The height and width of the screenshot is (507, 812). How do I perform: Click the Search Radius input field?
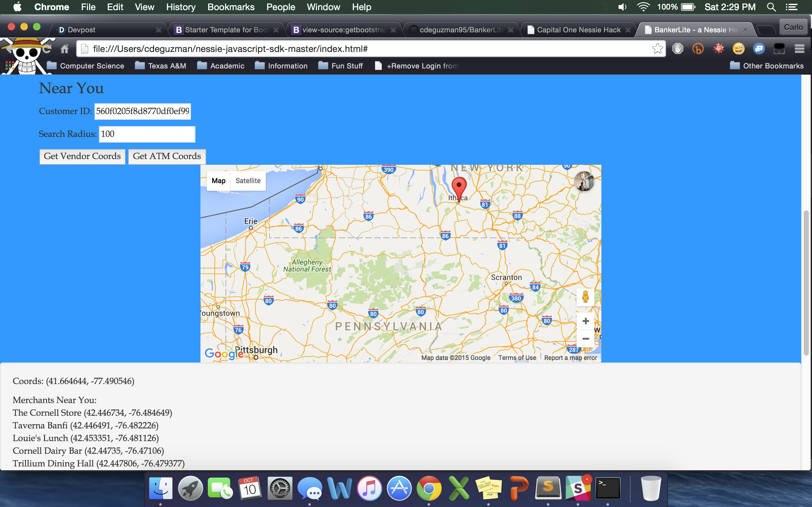tap(147, 134)
